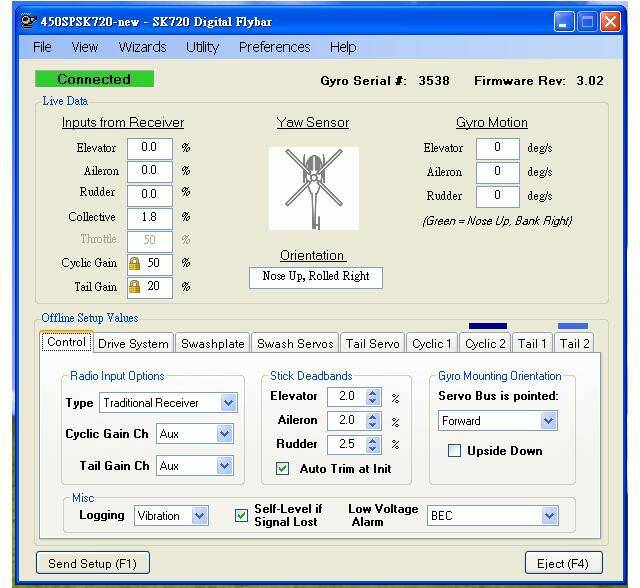This screenshot has width=640, height=588.
Task: Decrease Aileron deadband with down arrow
Action: tap(372, 425)
